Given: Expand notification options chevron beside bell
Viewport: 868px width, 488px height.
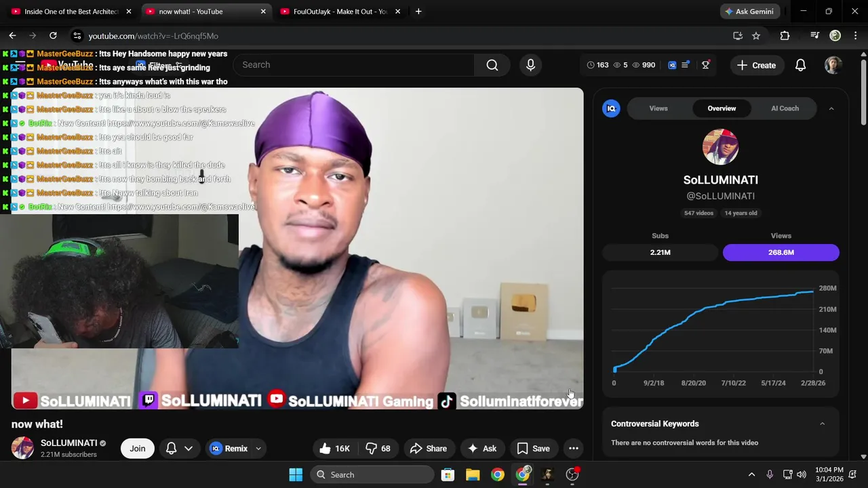Looking at the screenshot, I should coord(189,449).
